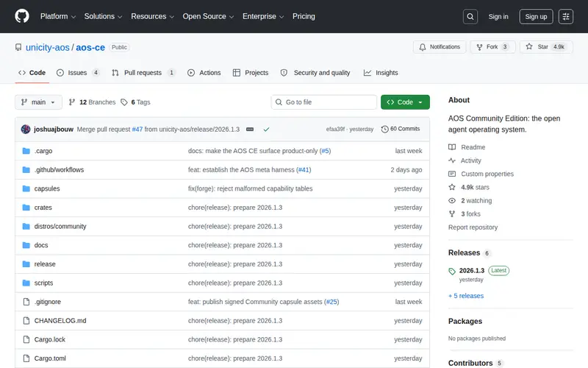The height and width of the screenshot is (368, 588).
Task: Open the unicity-aos organization link
Action: point(48,47)
